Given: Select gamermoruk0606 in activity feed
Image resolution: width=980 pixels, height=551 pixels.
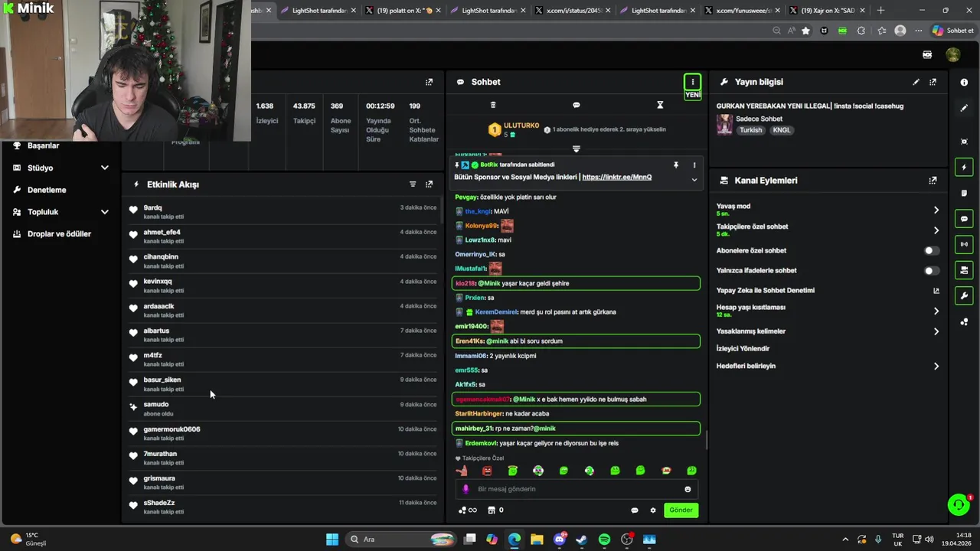Looking at the screenshot, I should [x=283, y=433].
